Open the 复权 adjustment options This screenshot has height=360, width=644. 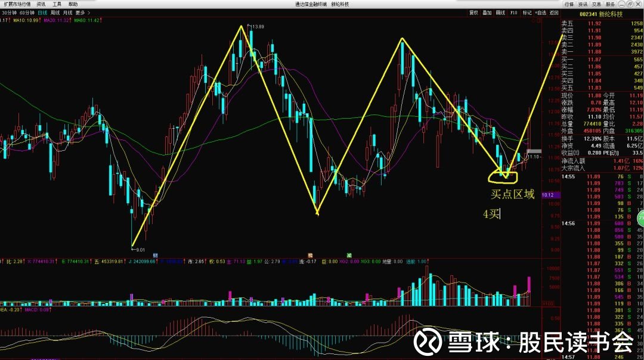tap(473, 13)
